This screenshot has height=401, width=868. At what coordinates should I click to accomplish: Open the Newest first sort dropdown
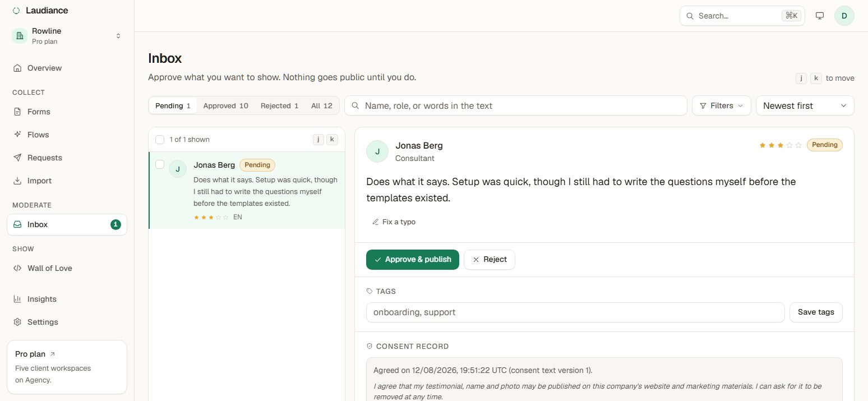pyautogui.click(x=805, y=105)
